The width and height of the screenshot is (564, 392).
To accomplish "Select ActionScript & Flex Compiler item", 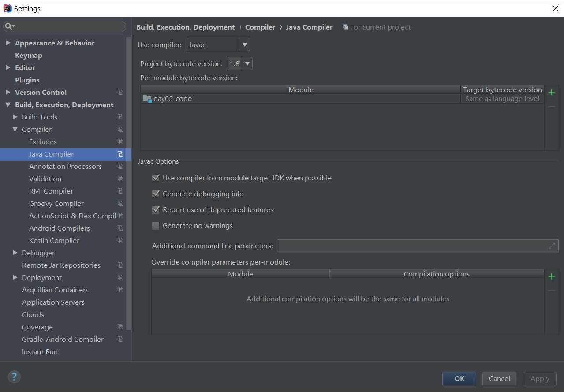I will (x=72, y=216).
